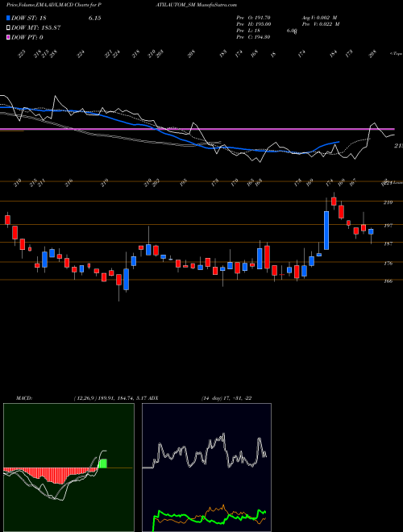Select the 'DOW PT: 0' legend text
This screenshot has height=532, width=403.
pos(27,37)
